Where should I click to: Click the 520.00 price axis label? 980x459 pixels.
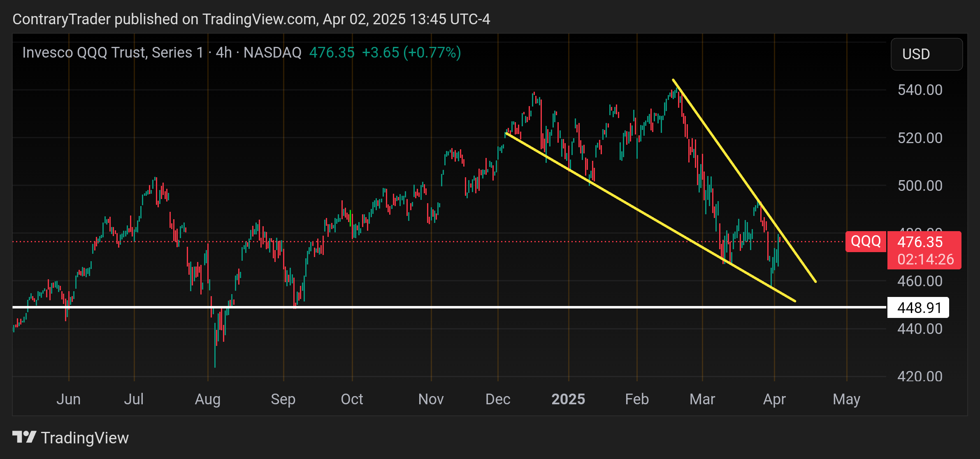(x=920, y=138)
